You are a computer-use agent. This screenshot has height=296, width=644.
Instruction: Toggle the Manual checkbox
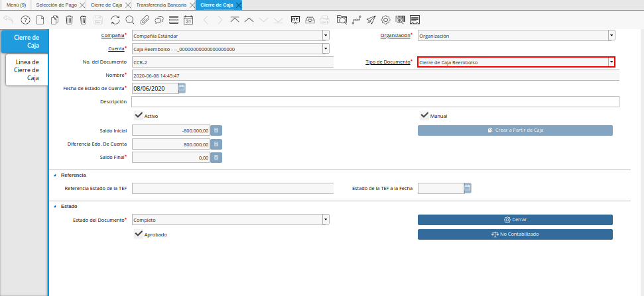coord(424,115)
